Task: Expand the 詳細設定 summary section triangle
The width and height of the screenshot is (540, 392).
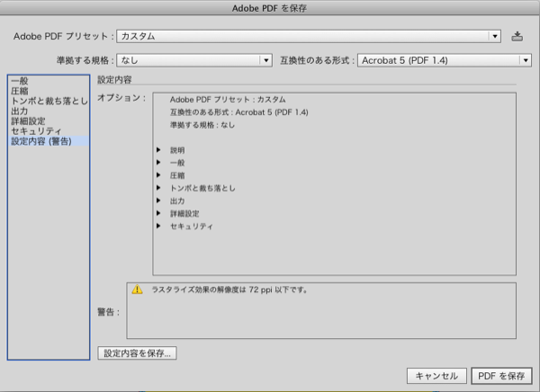Action: click(158, 213)
